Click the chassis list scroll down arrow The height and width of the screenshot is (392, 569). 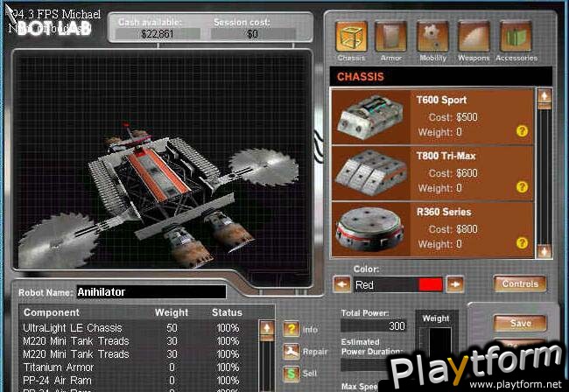coord(544,251)
